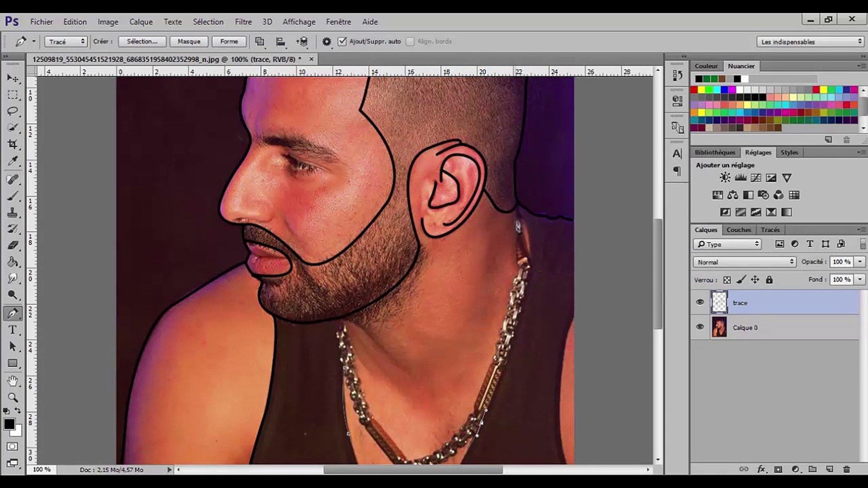Click the Sélection... button
The image size is (868, 488).
[x=142, y=42]
